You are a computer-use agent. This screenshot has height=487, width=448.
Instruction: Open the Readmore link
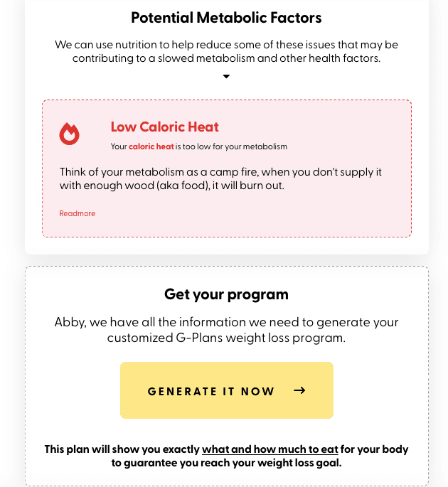pos(78,213)
